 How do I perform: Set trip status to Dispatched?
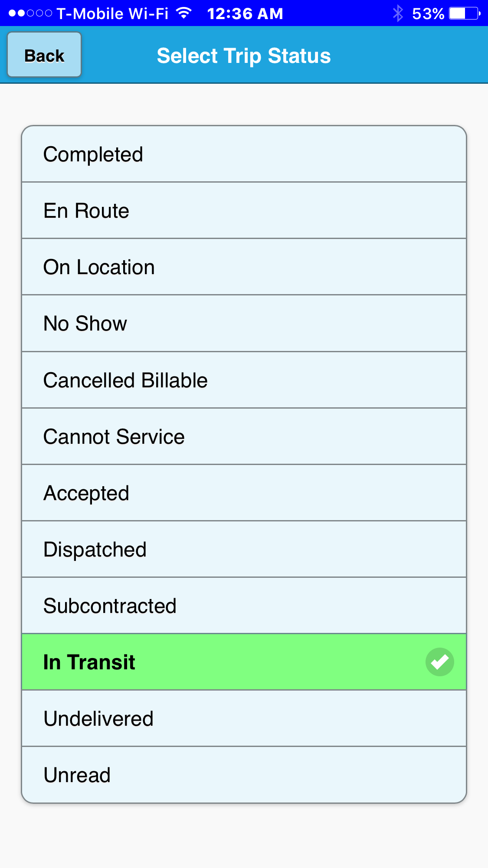click(244, 549)
